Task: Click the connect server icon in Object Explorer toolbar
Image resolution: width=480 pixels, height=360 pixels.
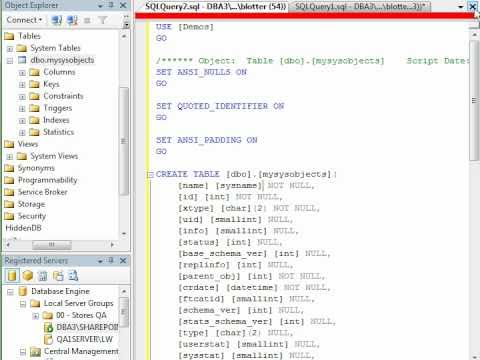Action: point(56,20)
